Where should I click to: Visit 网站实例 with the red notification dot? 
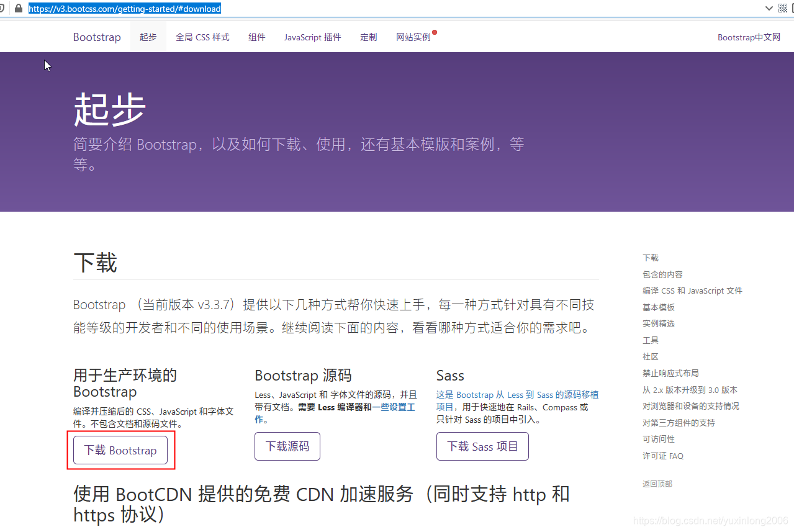coord(413,37)
